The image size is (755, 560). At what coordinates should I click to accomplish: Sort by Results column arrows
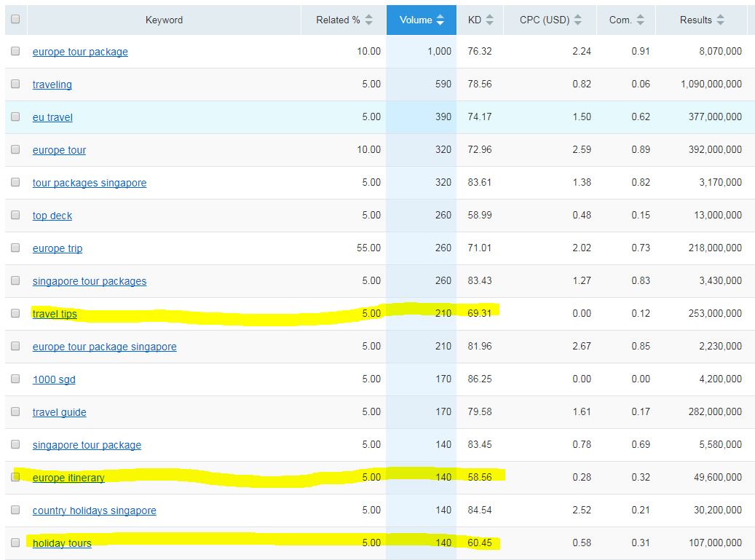coord(720,20)
